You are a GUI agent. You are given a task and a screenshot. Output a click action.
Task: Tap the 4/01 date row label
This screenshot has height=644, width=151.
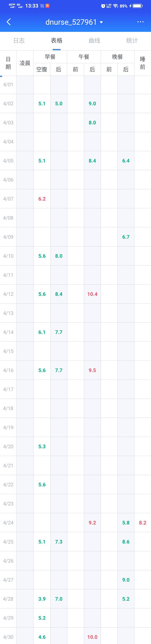click(8, 85)
